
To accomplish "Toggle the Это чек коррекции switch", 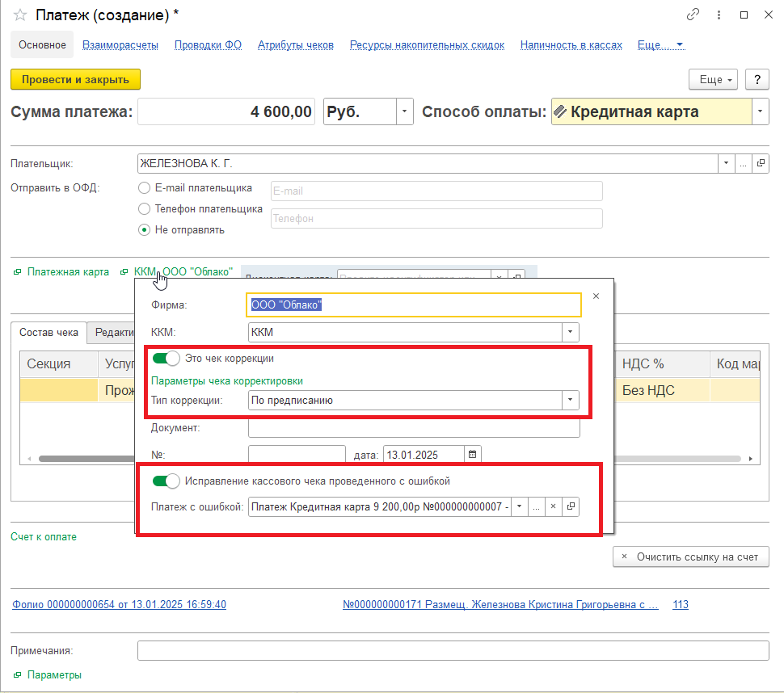I will (x=166, y=358).
